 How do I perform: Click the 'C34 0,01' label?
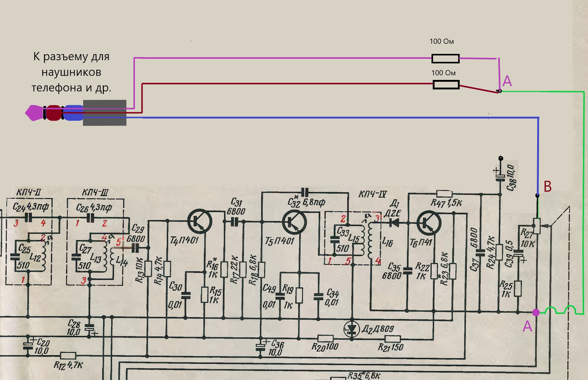[332, 297]
